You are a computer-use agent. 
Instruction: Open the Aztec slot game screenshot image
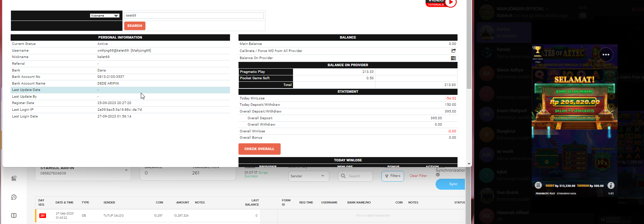[x=575, y=121]
